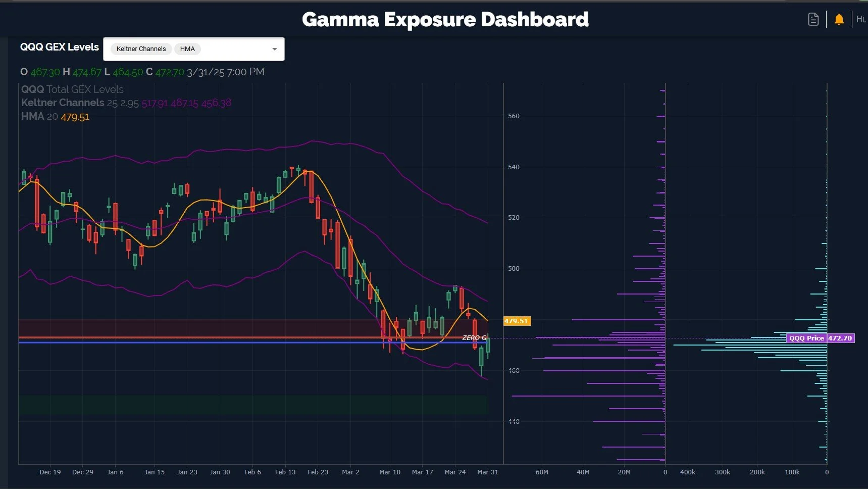Open the document report icon
Screen dimensions: 868x489
tap(813, 19)
